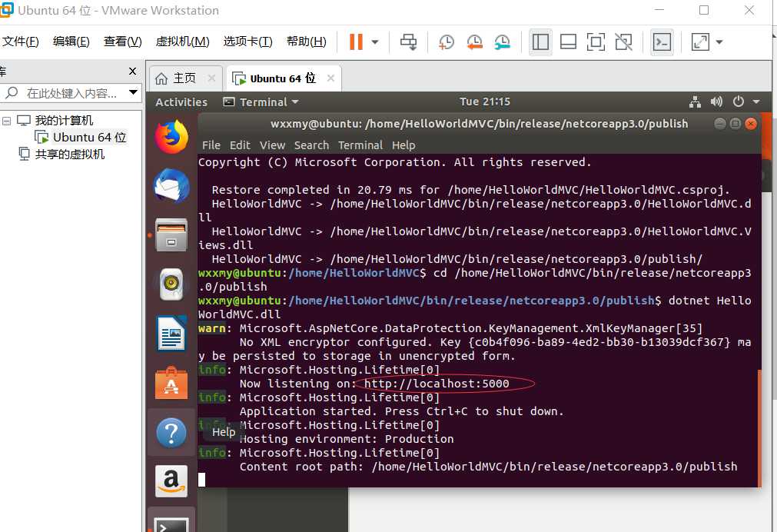Open the terminal View menu
The width and height of the screenshot is (777, 532).
273,145
